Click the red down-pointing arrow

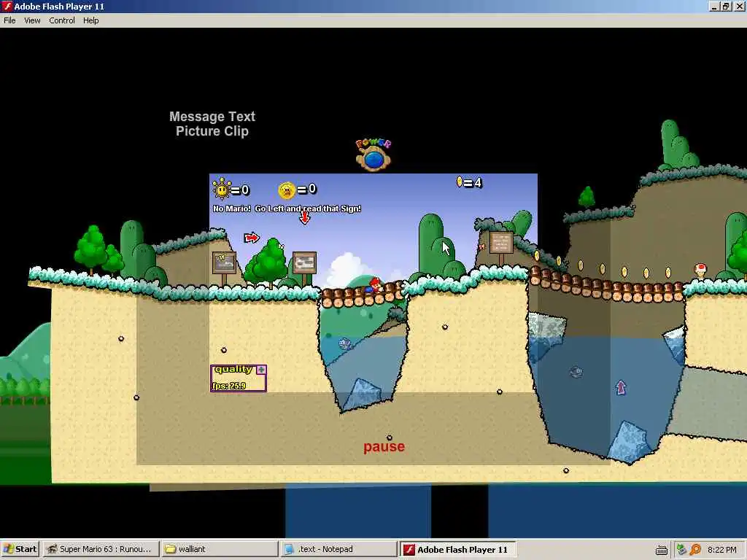click(304, 217)
